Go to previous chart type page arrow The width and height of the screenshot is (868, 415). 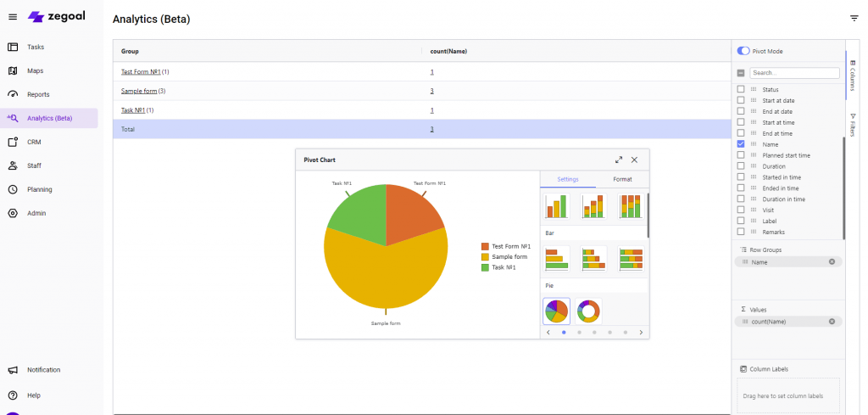point(548,333)
